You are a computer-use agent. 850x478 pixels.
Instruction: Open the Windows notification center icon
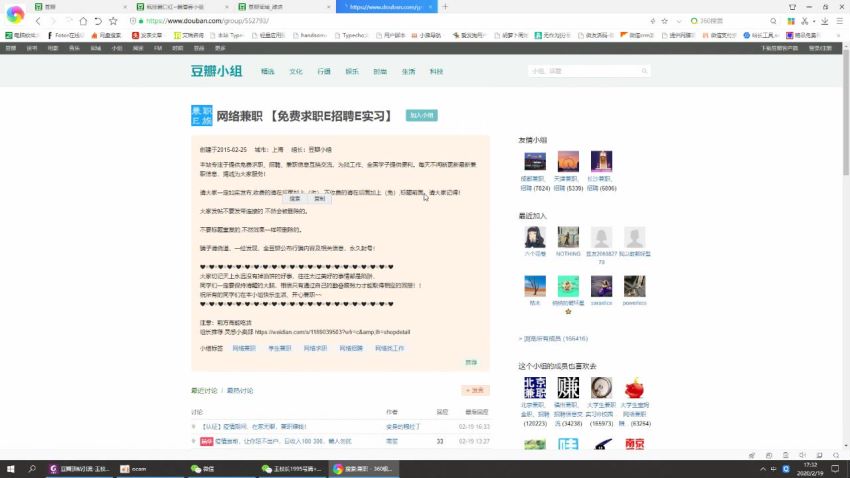click(835, 469)
